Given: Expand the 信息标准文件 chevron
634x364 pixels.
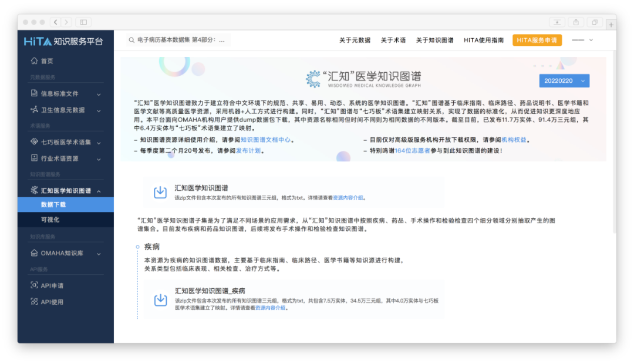Looking at the screenshot, I should tap(99, 95).
